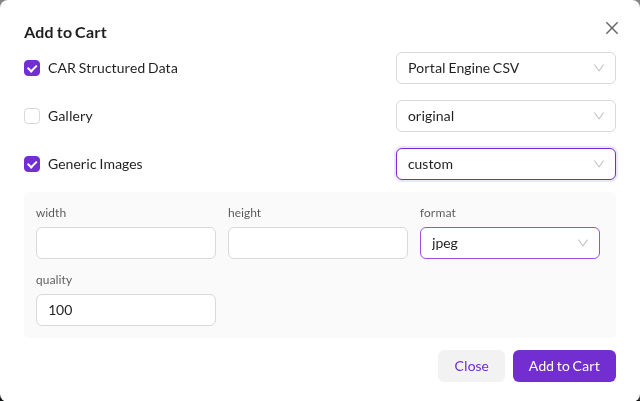Open the Generic Images 'custom' dropdown
Screen dimensions: 640x401
[x=506, y=164]
